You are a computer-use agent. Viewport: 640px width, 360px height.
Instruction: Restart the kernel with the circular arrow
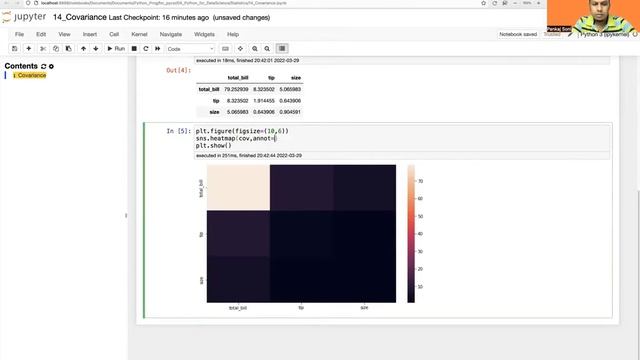(146, 49)
